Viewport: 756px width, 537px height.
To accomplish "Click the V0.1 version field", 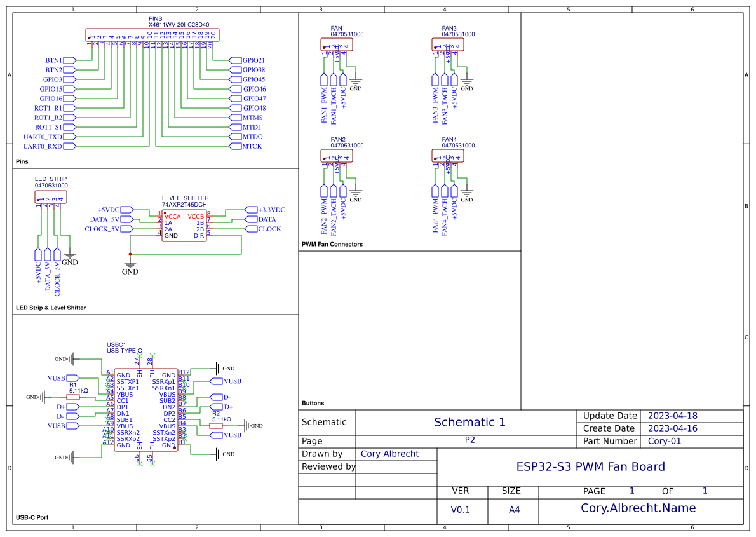I will pyautogui.click(x=461, y=510).
